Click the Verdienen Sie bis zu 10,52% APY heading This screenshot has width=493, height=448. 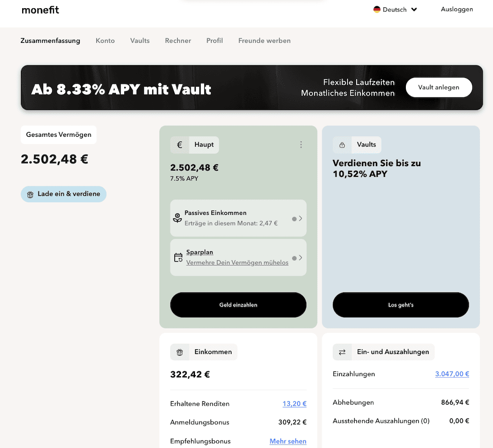[376, 169]
